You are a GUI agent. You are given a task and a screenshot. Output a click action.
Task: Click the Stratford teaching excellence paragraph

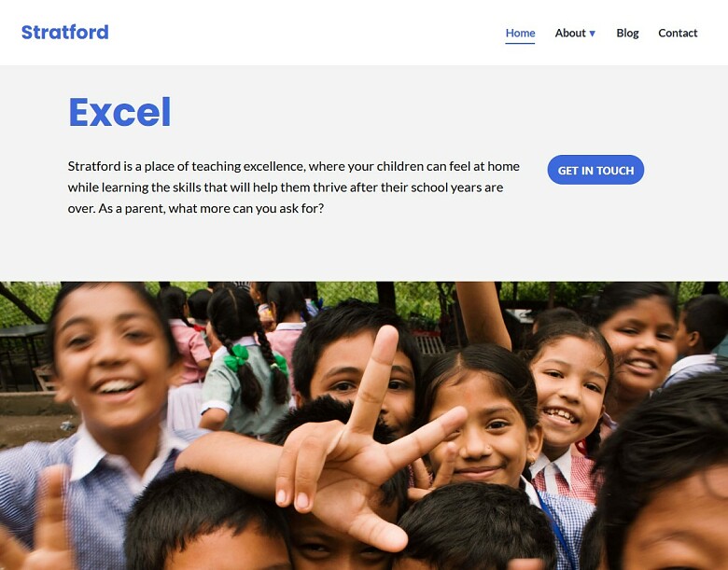pyautogui.click(x=293, y=188)
